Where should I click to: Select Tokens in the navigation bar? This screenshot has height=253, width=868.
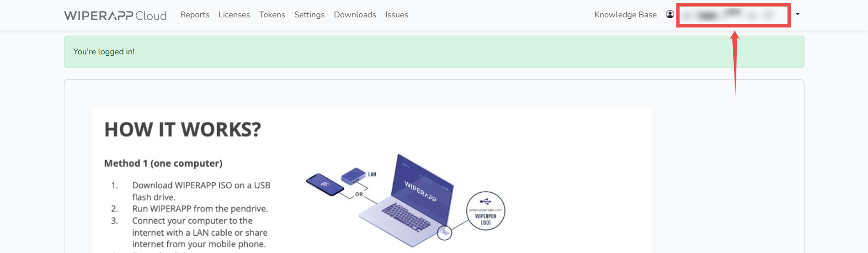(272, 15)
